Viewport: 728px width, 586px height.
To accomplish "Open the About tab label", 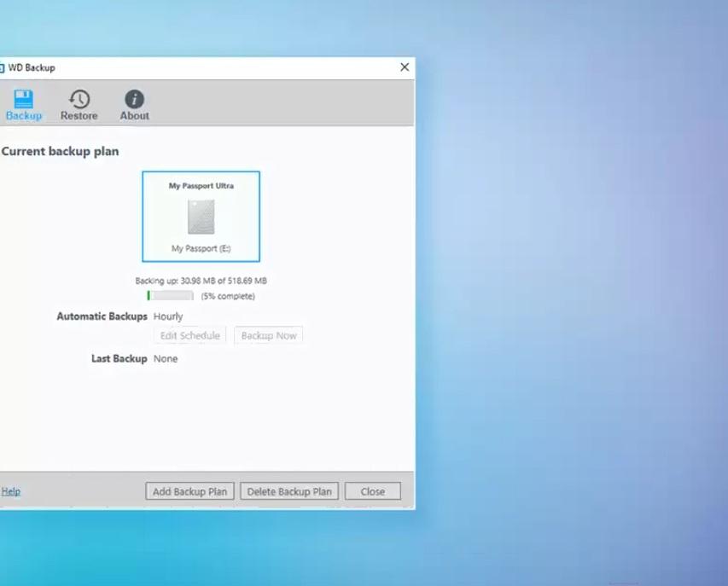I will click(134, 116).
